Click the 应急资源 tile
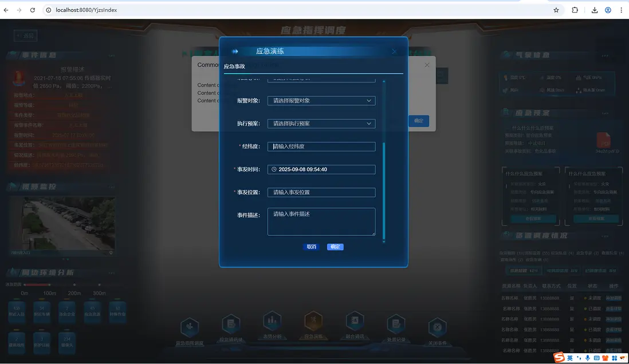This screenshot has height=364, width=629. click(92, 311)
